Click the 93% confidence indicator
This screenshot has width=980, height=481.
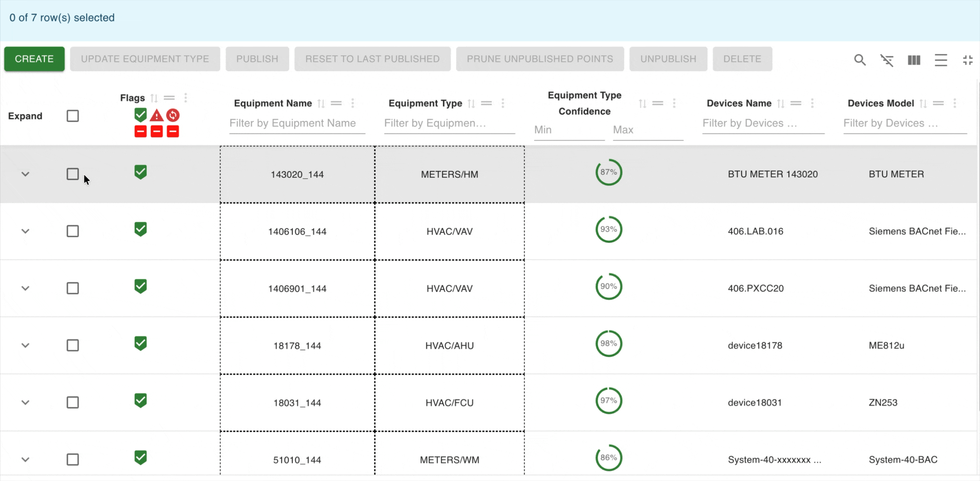[x=609, y=229]
